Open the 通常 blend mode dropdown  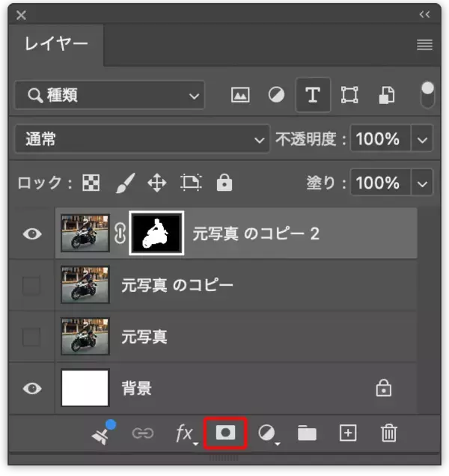(x=142, y=139)
